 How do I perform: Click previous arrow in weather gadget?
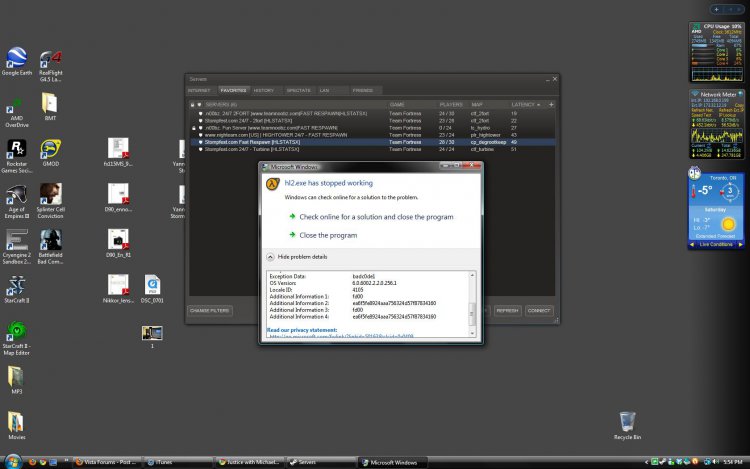[x=692, y=245]
